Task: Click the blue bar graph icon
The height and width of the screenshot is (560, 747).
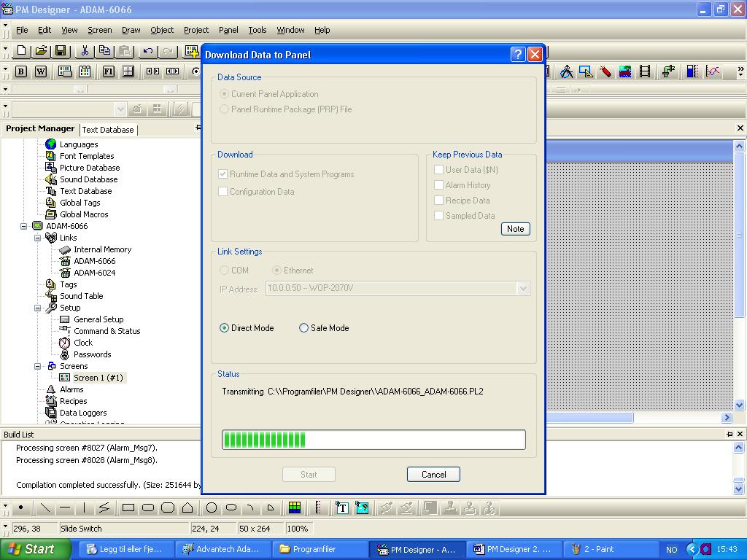Action: 692,71
